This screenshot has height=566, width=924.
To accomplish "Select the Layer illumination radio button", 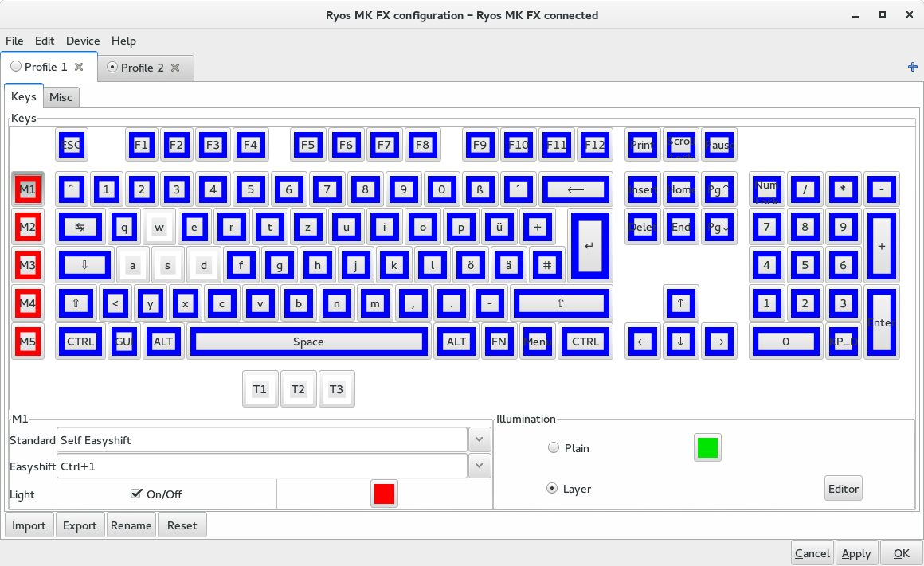I will (x=552, y=488).
